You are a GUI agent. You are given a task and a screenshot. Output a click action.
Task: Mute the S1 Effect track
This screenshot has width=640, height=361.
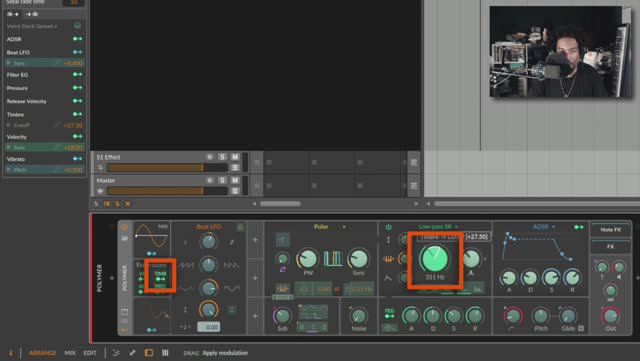click(x=235, y=157)
